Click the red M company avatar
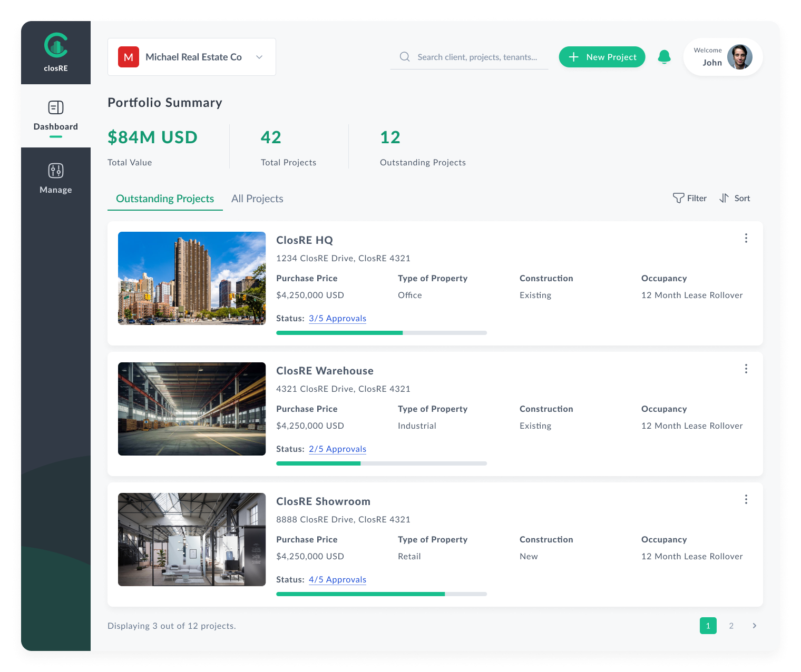801x672 pixels. 129,57
